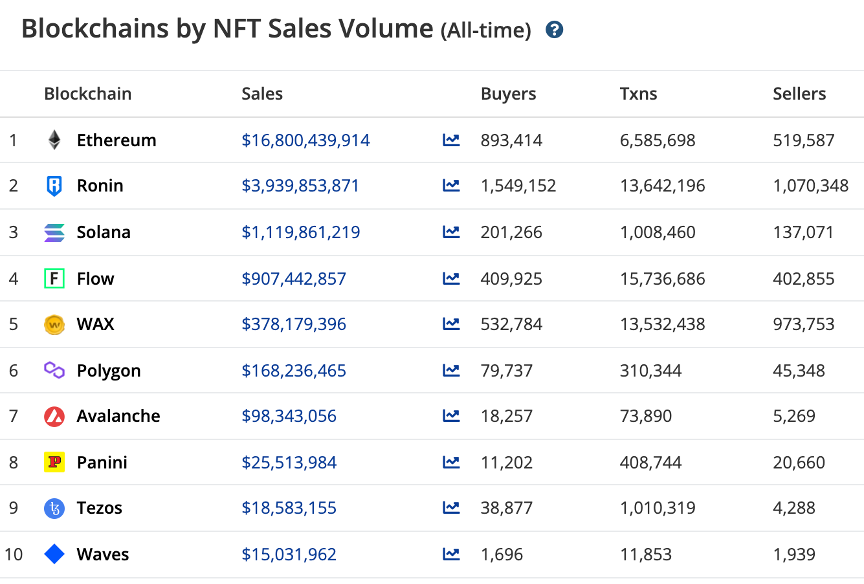Click the WAX logo icon

[54, 324]
